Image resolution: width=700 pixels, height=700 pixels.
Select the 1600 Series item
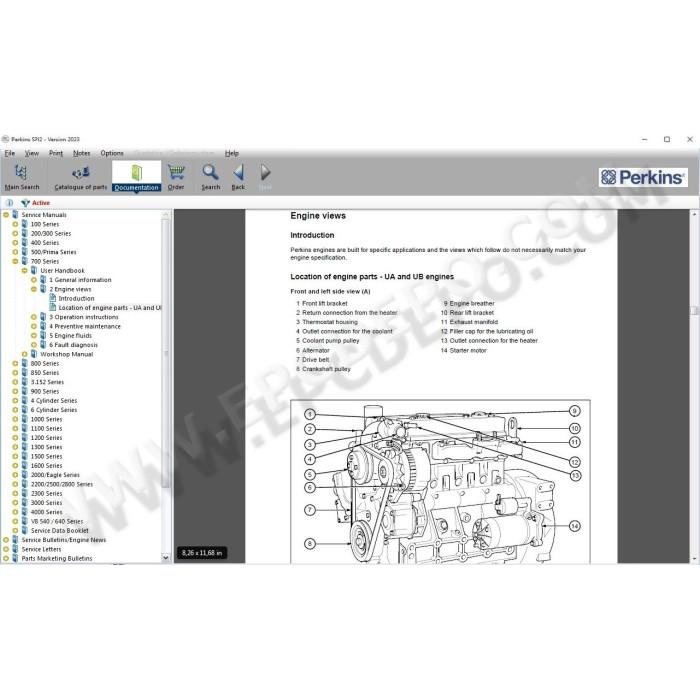(46, 466)
